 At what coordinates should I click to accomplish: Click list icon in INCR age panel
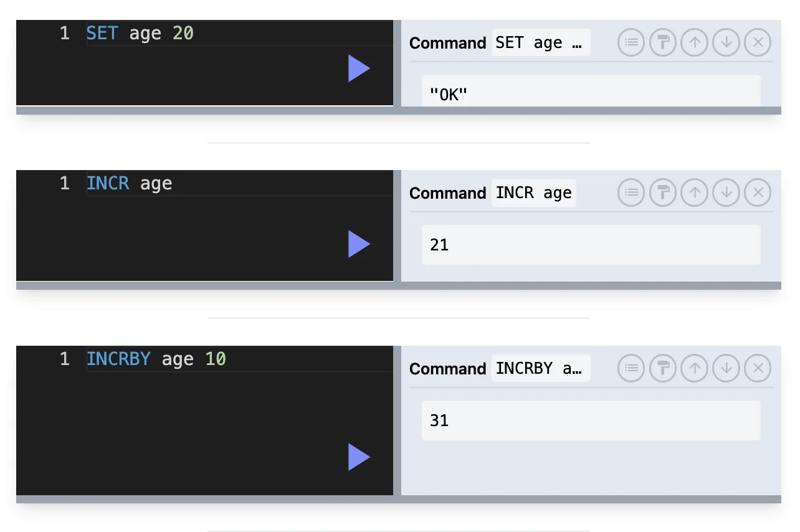631,193
